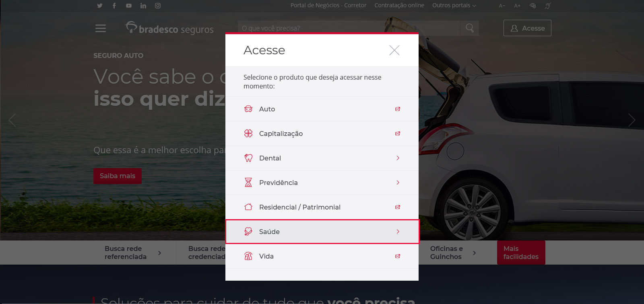The height and width of the screenshot is (304, 644).
Task: Click the Saiba mais button
Action: coord(118,176)
